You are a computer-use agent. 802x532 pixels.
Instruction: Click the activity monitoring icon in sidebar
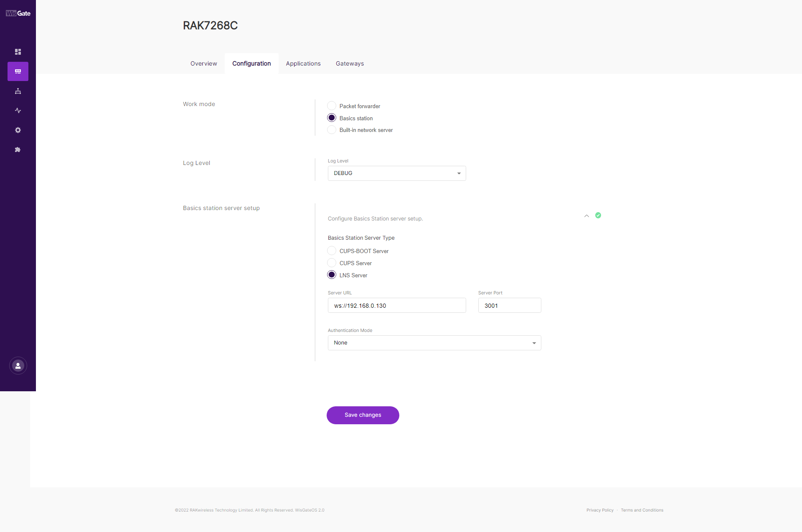tap(18, 110)
